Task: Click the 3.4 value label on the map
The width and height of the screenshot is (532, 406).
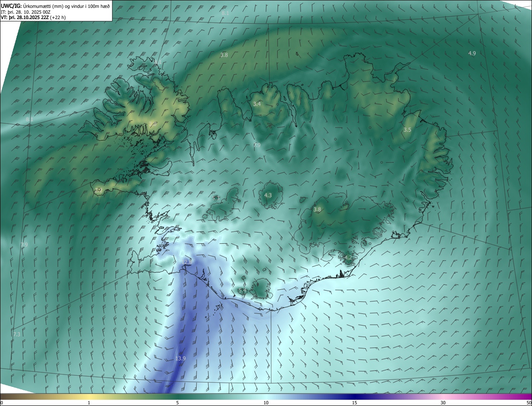Action: pyautogui.click(x=257, y=104)
